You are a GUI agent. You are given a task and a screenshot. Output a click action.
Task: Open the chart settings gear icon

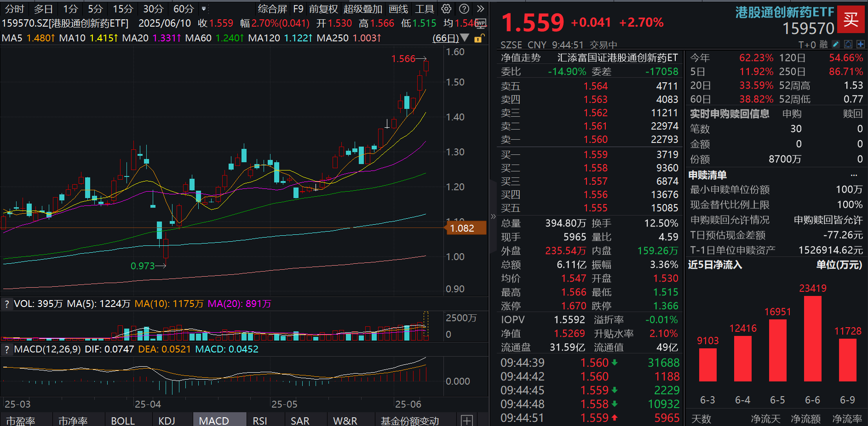coord(445,9)
